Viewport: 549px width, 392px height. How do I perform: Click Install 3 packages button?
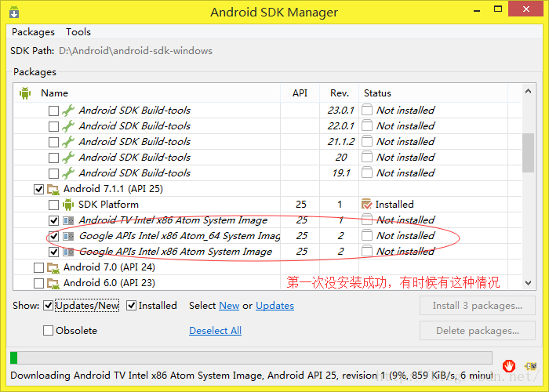(478, 306)
